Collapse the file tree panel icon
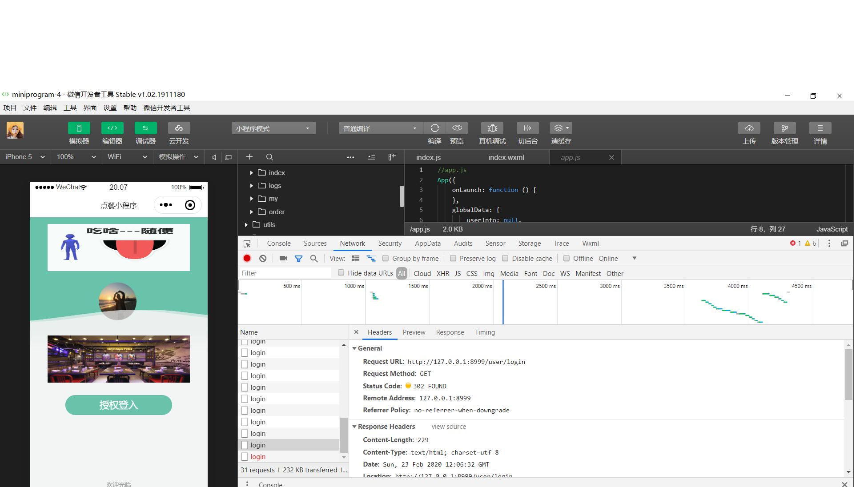Viewport: 868px width, 487px height. click(392, 157)
